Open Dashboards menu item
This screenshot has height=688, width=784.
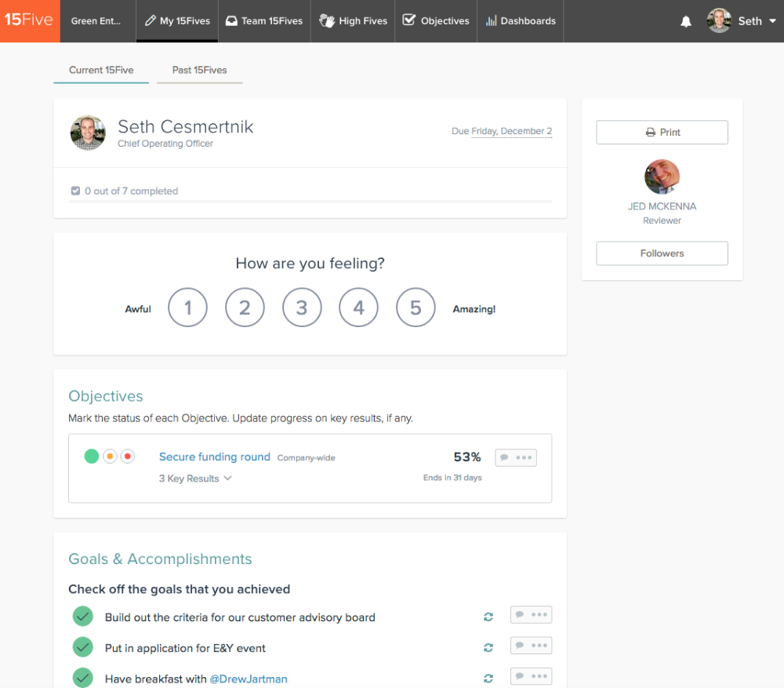point(521,21)
